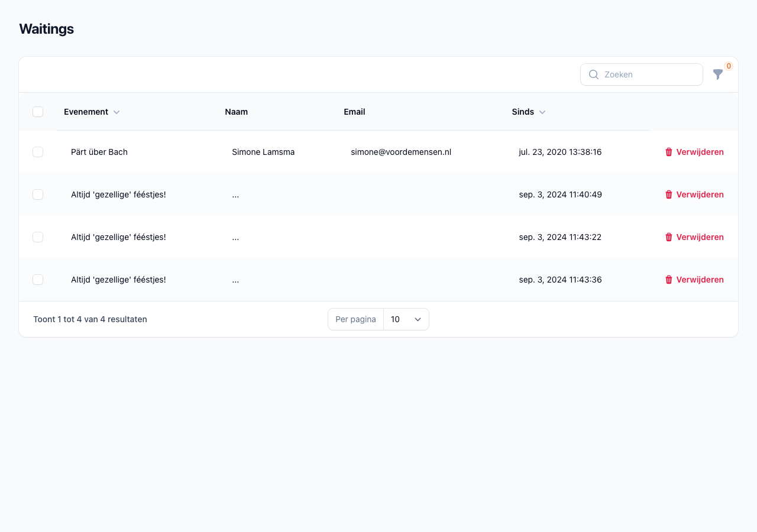Click the Naam column header
This screenshot has height=532, width=757.
click(x=236, y=112)
